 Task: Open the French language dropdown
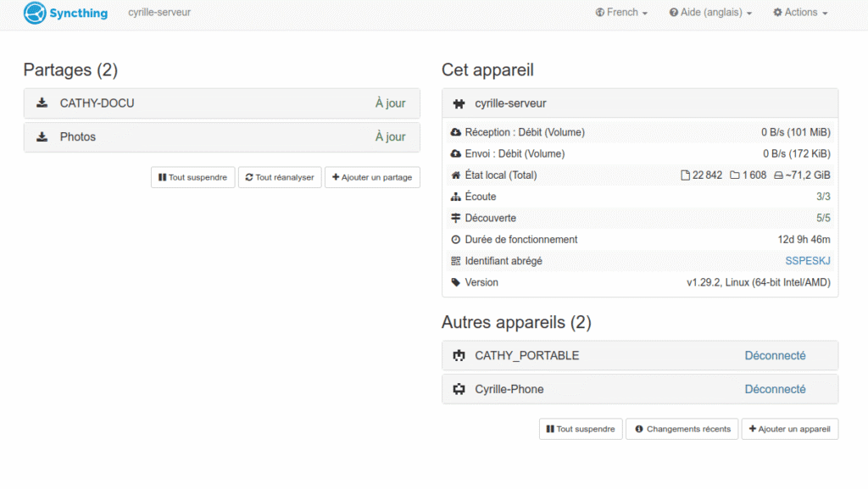pyautogui.click(x=621, y=13)
